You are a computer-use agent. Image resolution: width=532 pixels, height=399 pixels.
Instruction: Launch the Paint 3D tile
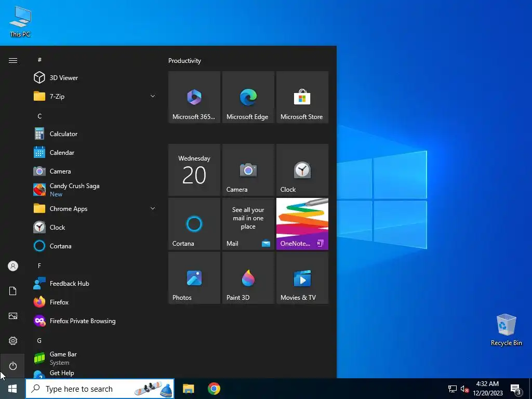coord(248,278)
